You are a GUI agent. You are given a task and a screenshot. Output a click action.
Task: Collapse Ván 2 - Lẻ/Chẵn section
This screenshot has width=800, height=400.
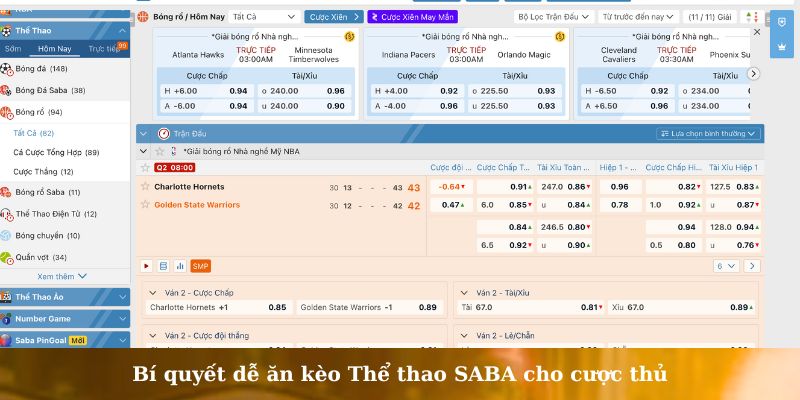coord(464,336)
